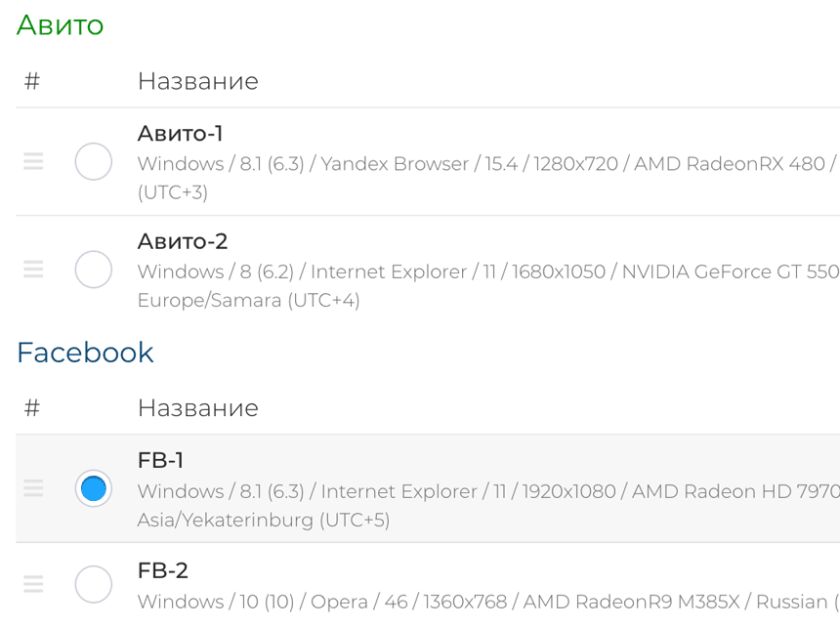Screen dimensions: 840x627
Task: Click the topmost drag handle in the Авито list
Action: 33,161
